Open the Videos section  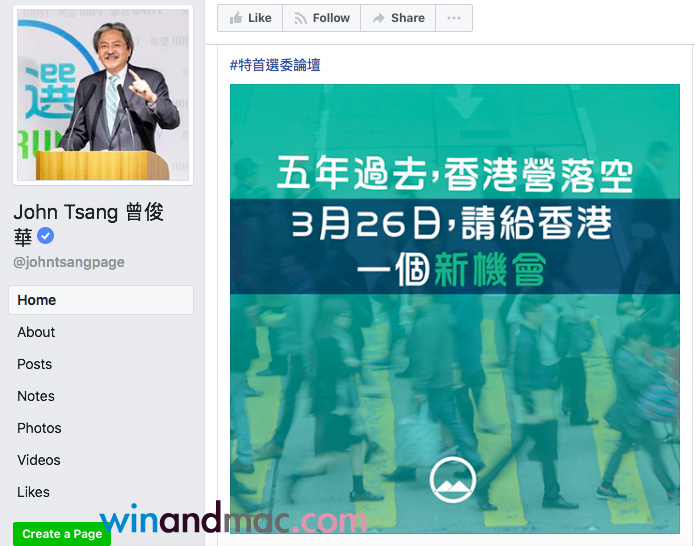click(x=39, y=460)
